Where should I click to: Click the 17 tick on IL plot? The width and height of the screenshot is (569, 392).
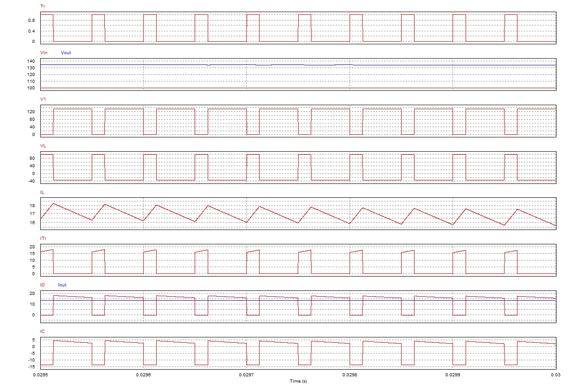[x=32, y=214]
